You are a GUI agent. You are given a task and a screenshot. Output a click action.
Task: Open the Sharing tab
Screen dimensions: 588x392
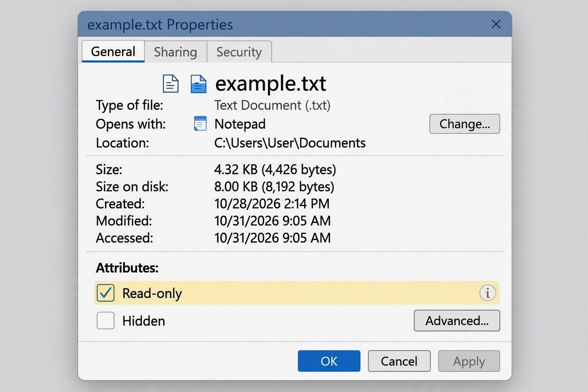(x=176, y=52)
